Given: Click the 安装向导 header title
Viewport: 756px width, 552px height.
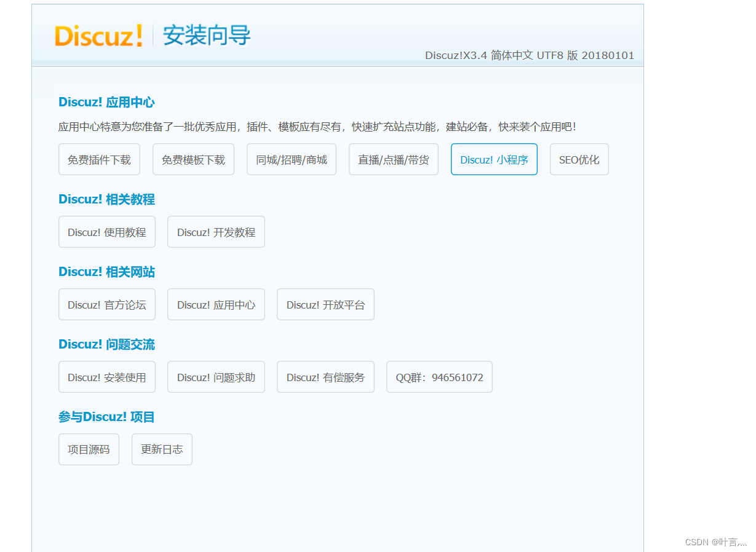Looking at the screenshot, I should coord(207,36).
